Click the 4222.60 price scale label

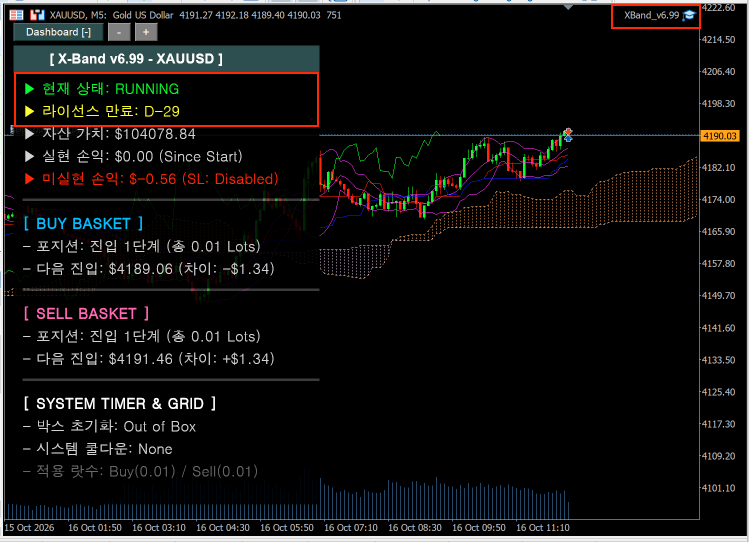718,8
